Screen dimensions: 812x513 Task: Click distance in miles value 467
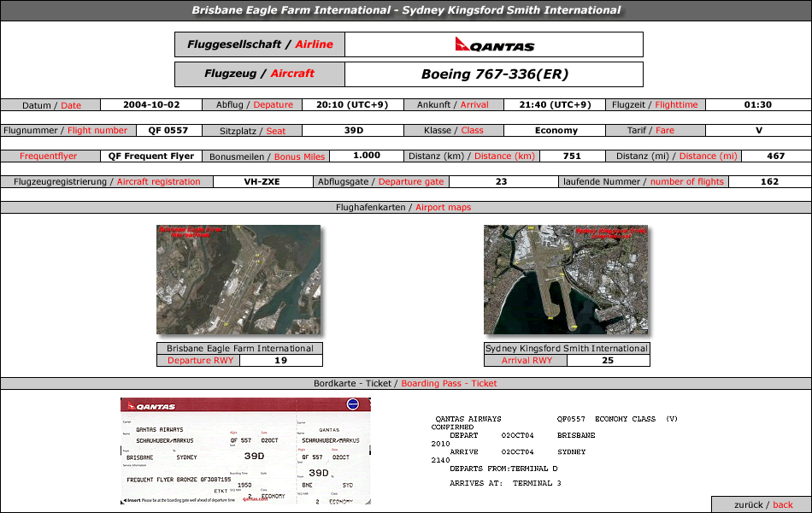point(776,156)
